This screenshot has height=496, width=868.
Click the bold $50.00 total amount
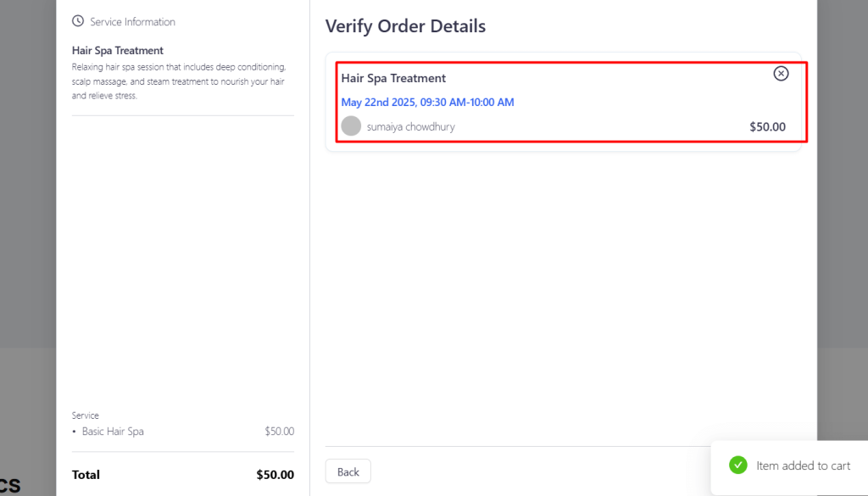(275, 475)
